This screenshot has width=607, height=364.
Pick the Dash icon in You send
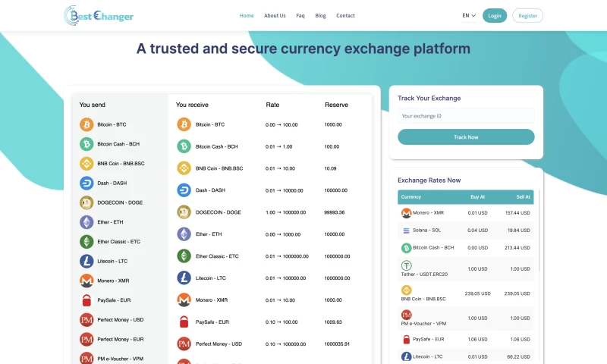86,183
